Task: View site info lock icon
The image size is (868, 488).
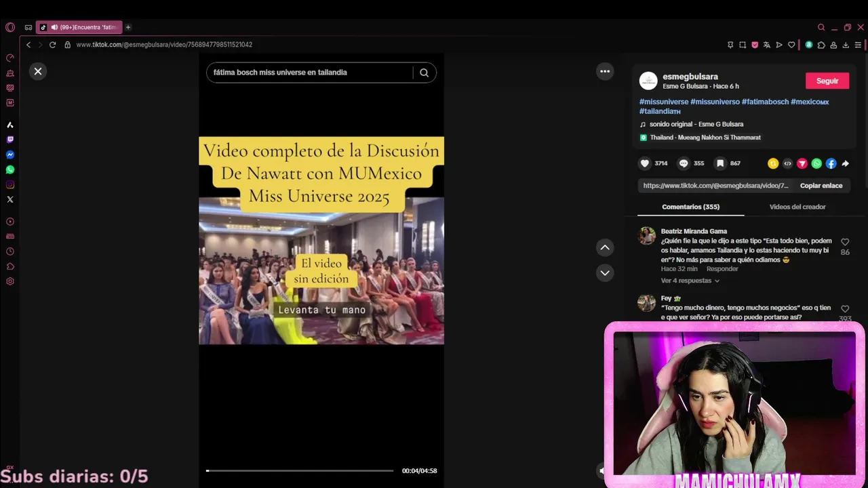Action: pos(67,45)
